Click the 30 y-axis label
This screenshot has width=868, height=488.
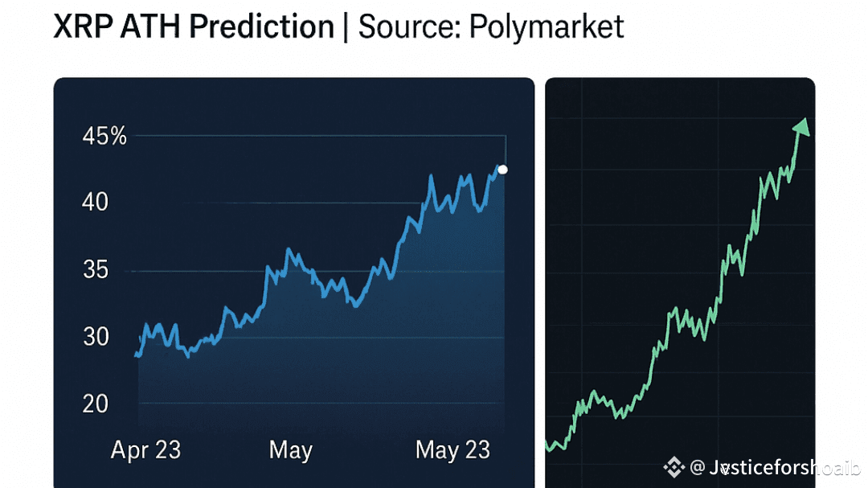click(x=96, y=336)
